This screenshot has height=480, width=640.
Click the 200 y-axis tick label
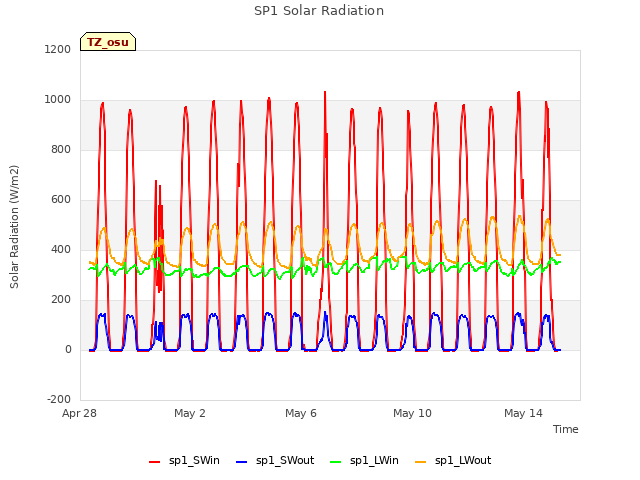click(x=61, y=300)
